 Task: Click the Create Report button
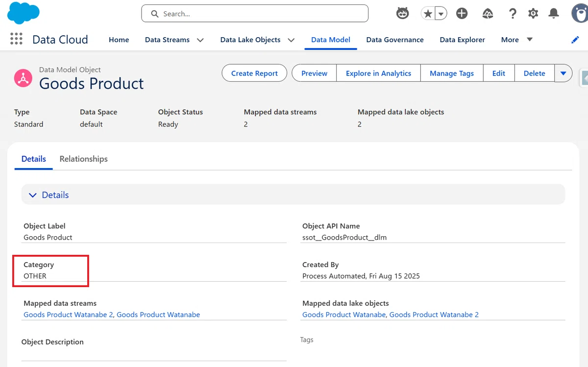(254, 73)
